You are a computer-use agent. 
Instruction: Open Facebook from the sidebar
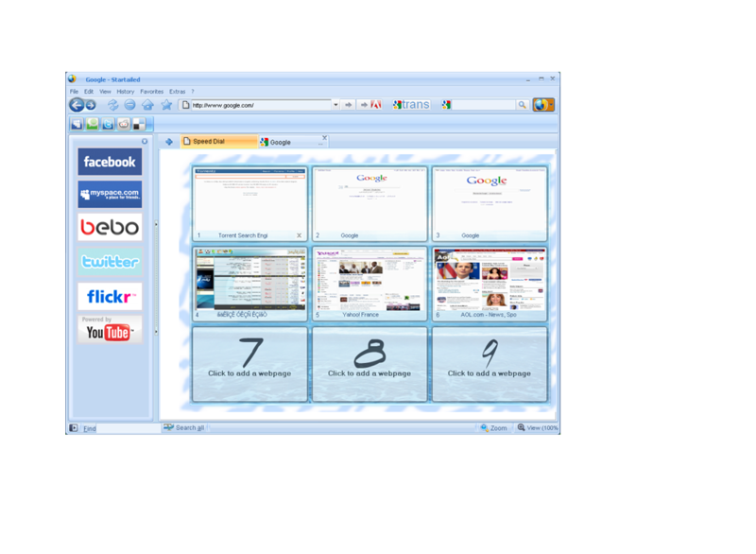click(x=109, y=162)
